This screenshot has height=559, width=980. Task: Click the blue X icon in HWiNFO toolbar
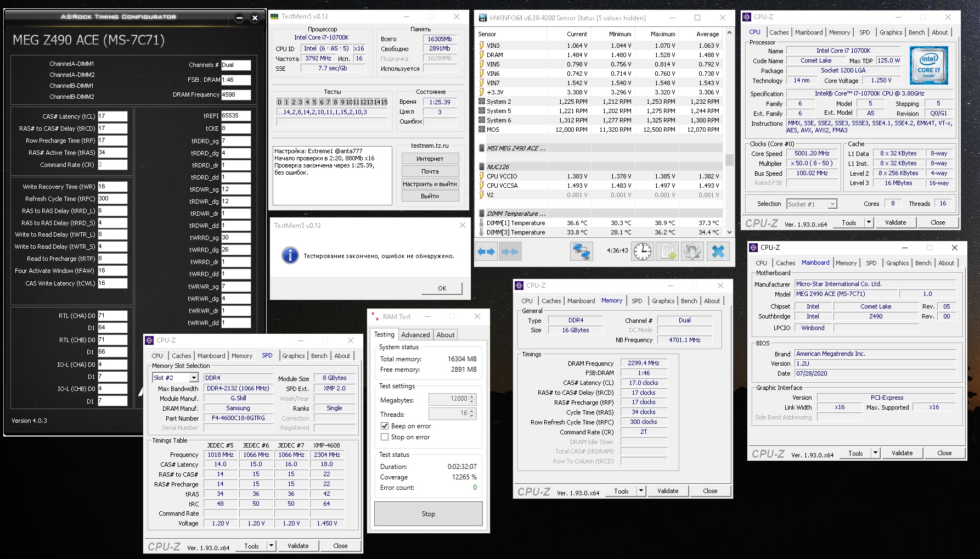pyautogui.click(x=718, y=251)
